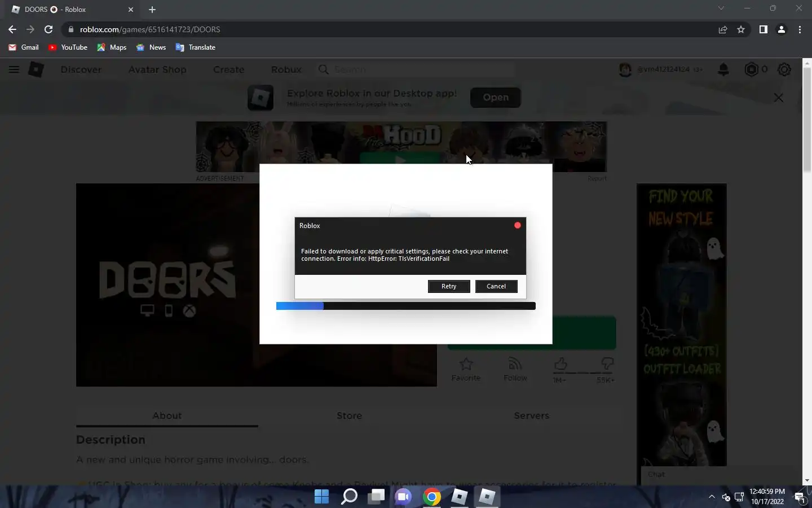
Task: Click the Roblox logo home icon
Action: (x=36, y=69)
